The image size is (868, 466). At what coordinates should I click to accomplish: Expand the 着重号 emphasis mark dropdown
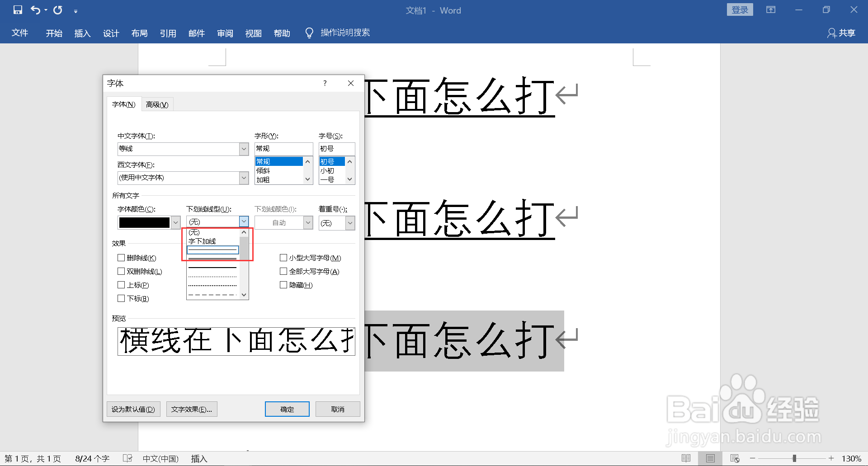pos(349,222)
